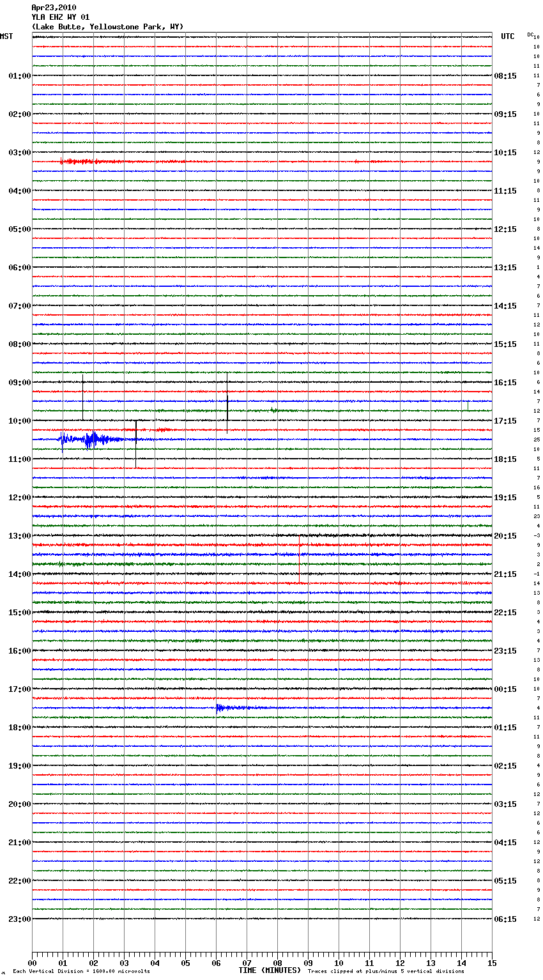This screenshot has height=980, width=543.
Task: Click minute tick "10" on time axis
Action: click(x=339, y=963)
